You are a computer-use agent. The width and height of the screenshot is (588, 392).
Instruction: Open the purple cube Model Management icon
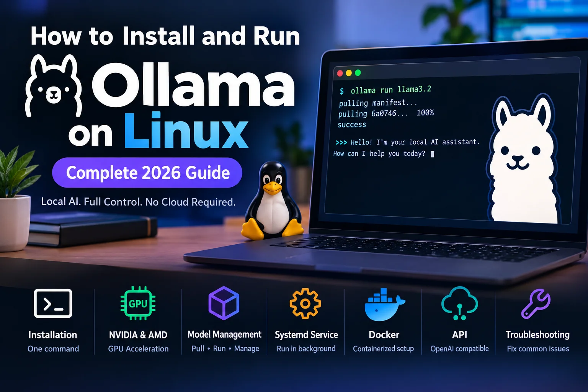224,303
